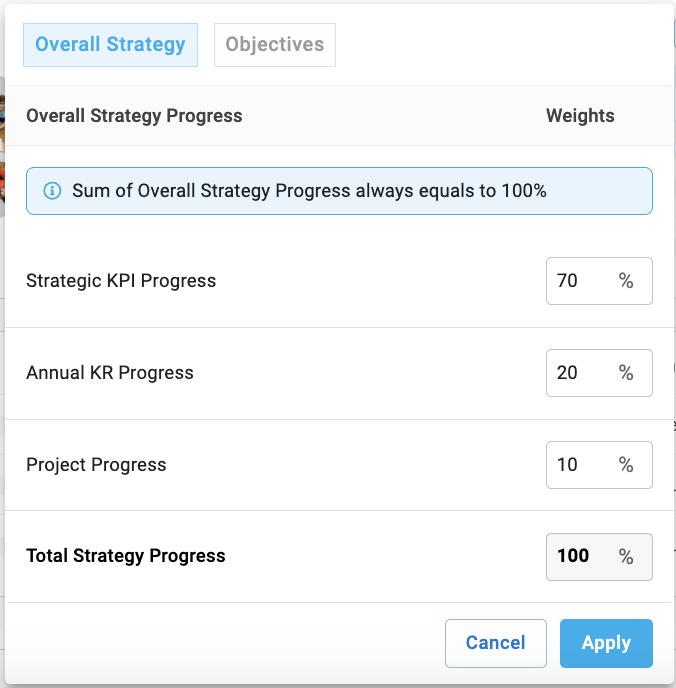The image size is (676, 688).
Task: Focus the Strategic KPI Progress weight field
Action: (x=599, y=281)
